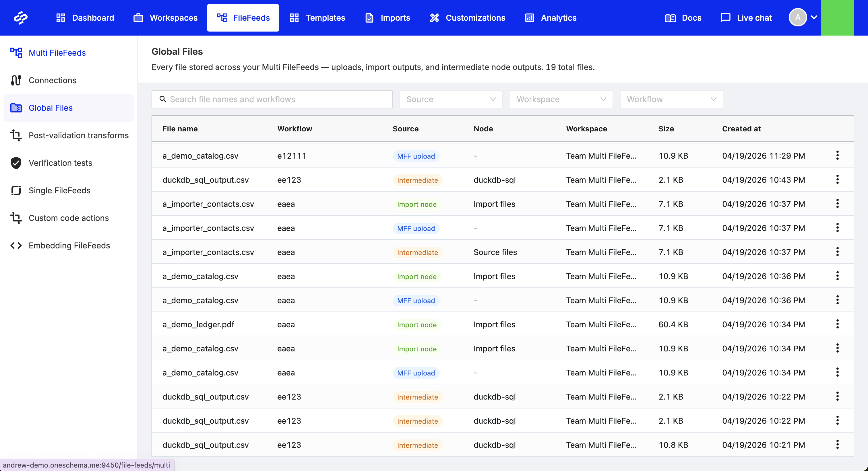Click the Verification tests shield icon
The width and height of the screenshot is (868, 471).
16,163
